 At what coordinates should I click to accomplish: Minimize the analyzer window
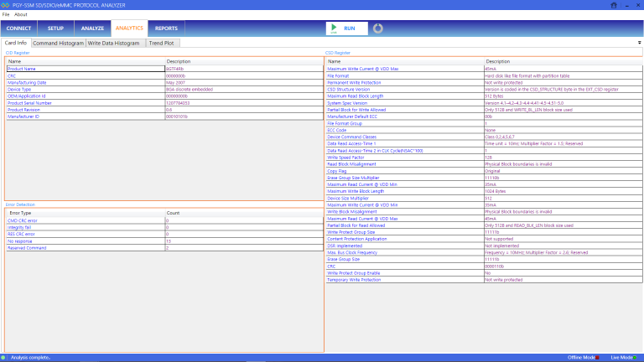(626, 5)
